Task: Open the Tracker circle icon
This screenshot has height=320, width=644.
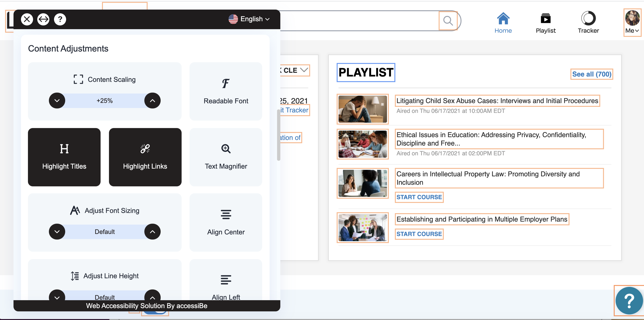Action: pyautogui.click(x=588, y=18)
